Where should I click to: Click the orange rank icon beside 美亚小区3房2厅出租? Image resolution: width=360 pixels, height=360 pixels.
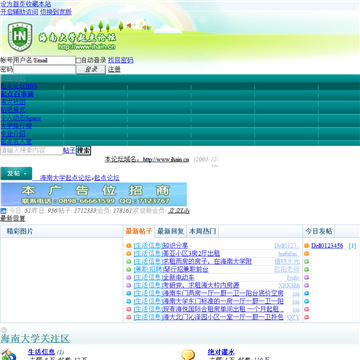pos(128,254)
